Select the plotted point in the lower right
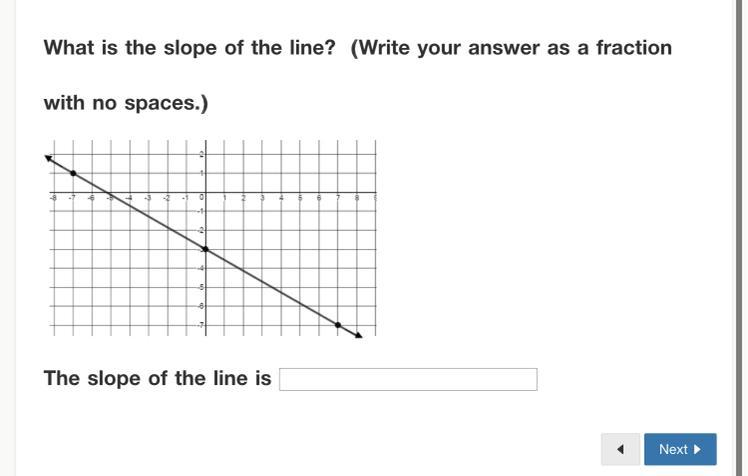The image size is (748, 476). coord(338,325)
